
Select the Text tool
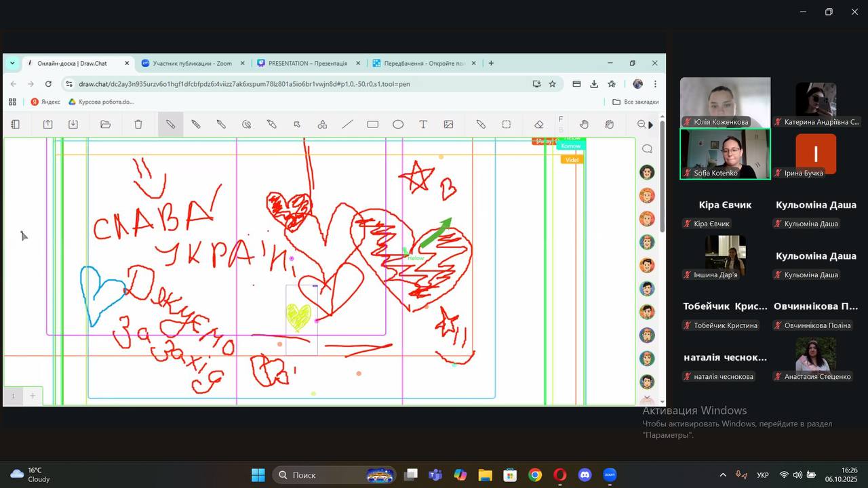[x=423, y=125]
